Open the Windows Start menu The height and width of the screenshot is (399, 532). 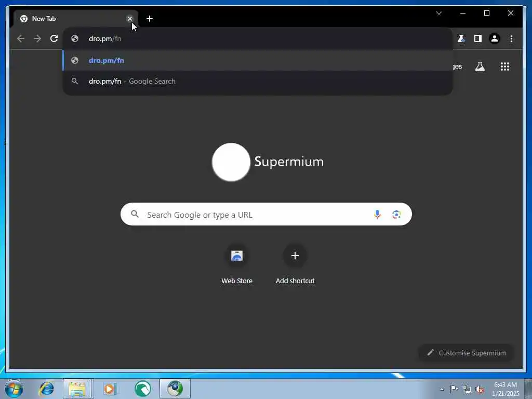coord(14,389)
